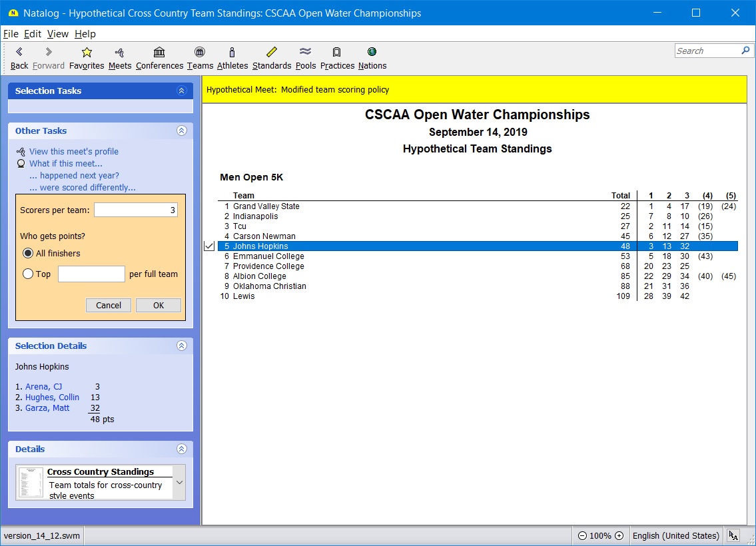This screenshot has height=546, width=756.
Task: Collapse the Other Tasks panel
Action: tap(181, 131)
